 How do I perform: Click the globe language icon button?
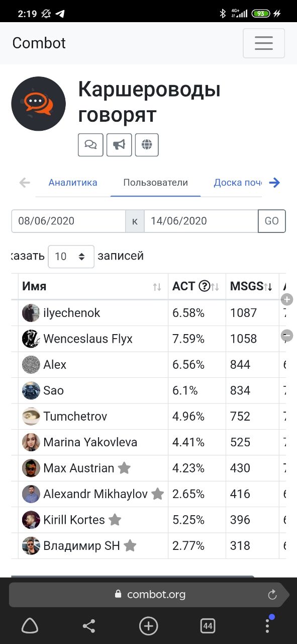147,145
